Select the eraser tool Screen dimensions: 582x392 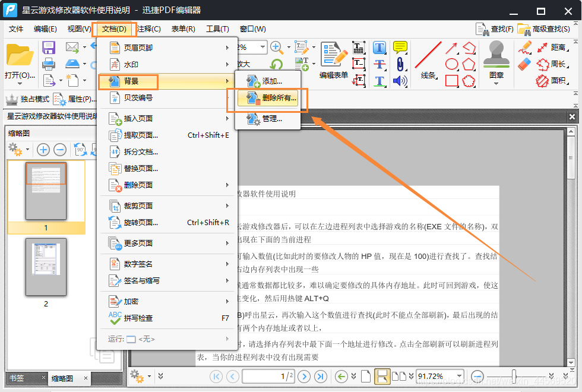coord(524,64)
